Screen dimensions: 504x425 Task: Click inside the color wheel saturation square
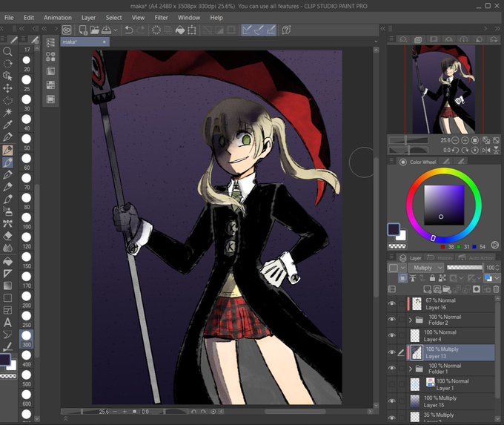pos(444,205)
